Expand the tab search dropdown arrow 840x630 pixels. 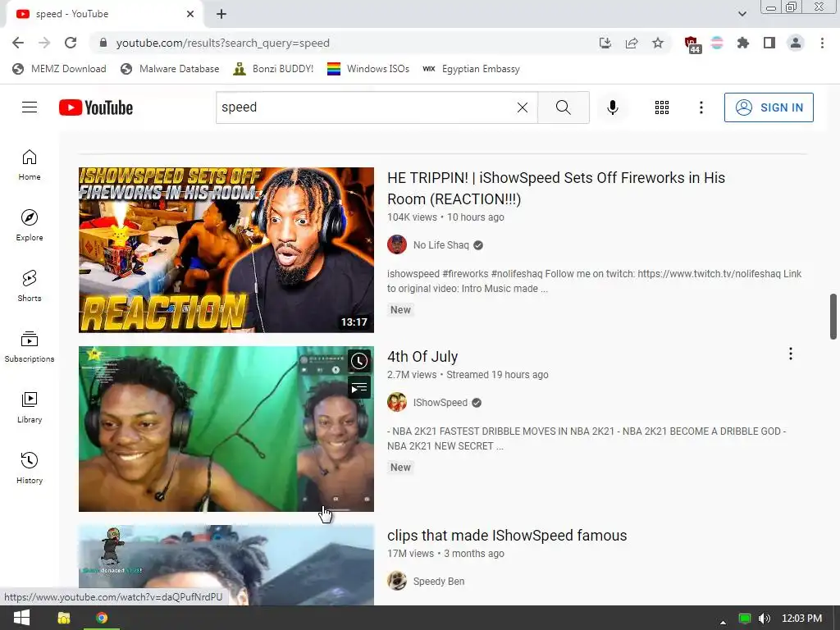point(742,14)
